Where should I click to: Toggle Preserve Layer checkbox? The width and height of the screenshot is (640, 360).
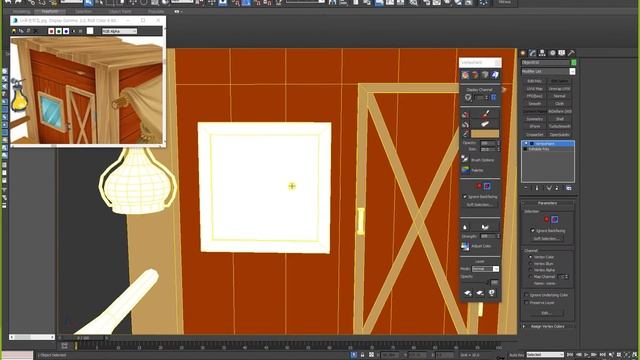click(x=526, y=303)
